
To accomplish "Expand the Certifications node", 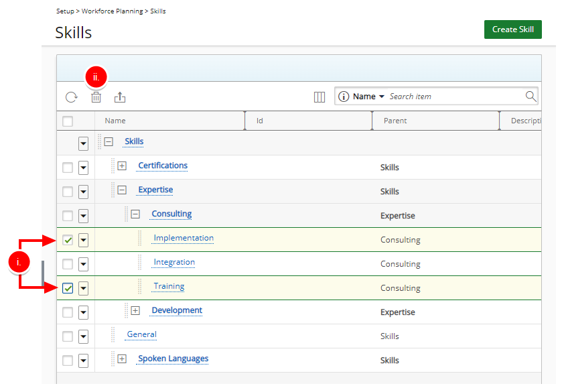I will click(122, 166).
